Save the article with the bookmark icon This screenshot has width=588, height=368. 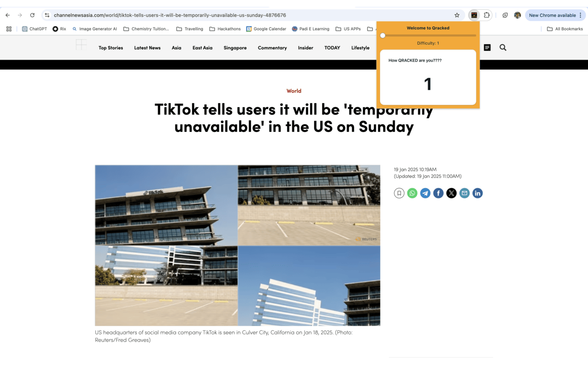click(399, 193)
